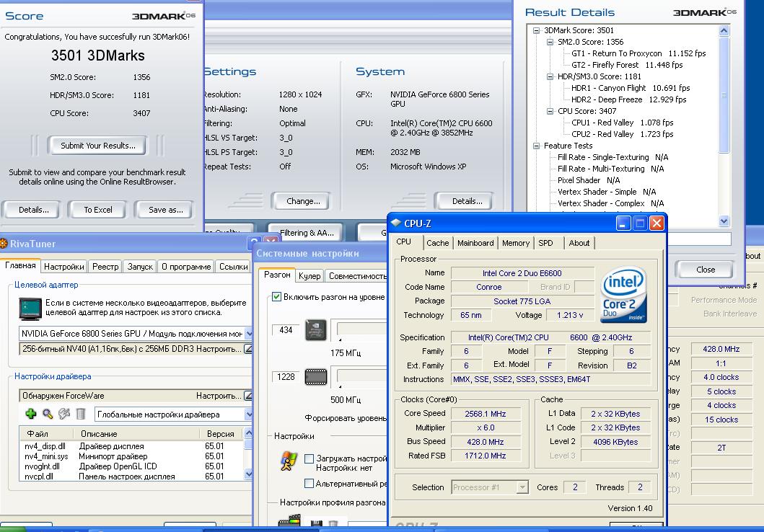
Task: Select the Pixel Shader N/A tree row
Action: (x=589, y=180)
